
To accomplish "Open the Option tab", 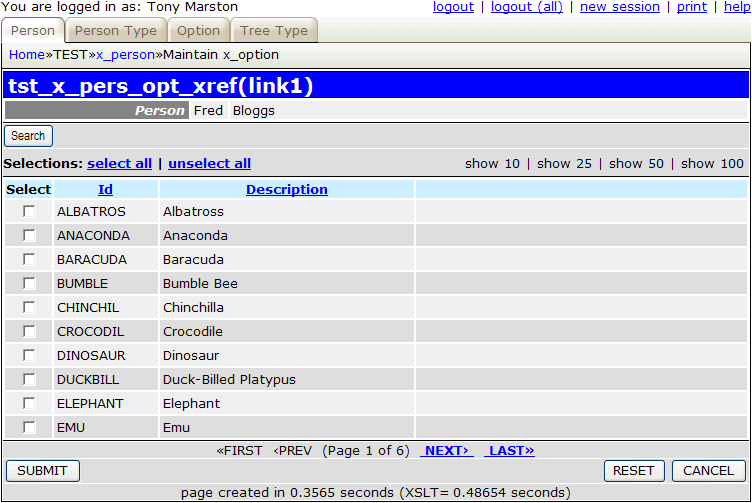I will click(198, 31).
